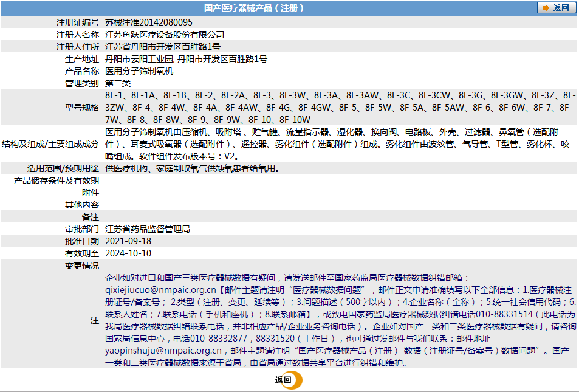
Task: Click model list line starting 8F-1、8F-1A
Action: tap(340, 95)
